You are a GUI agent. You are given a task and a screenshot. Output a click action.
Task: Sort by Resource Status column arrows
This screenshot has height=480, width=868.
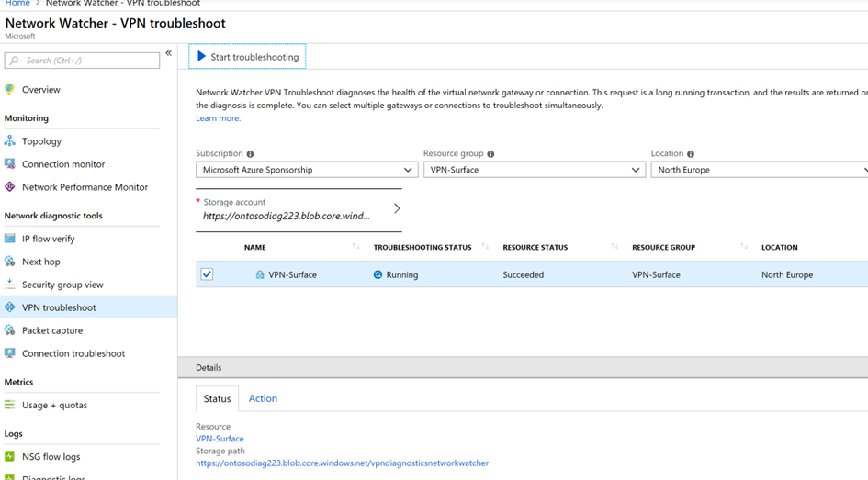point(614,246)
